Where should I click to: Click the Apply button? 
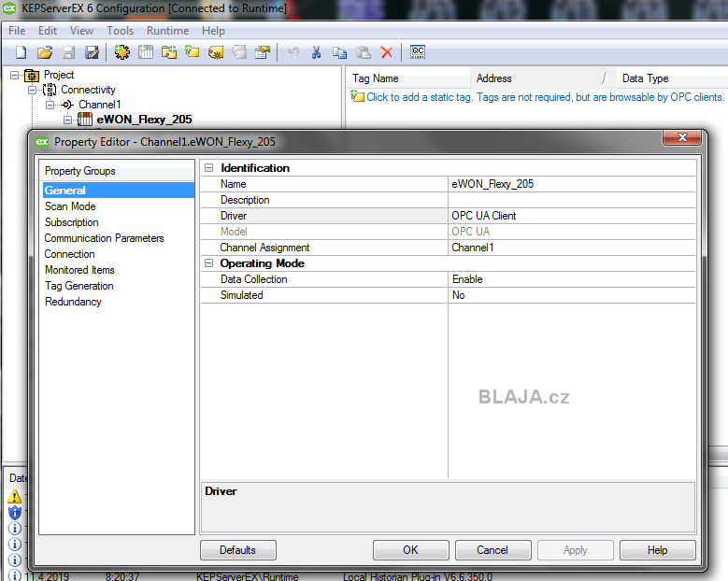(576, 550)
